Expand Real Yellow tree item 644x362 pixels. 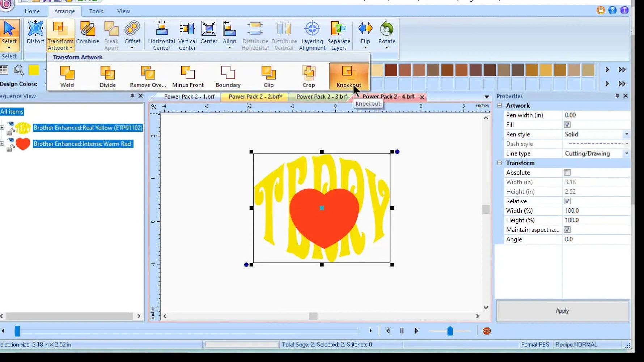tap(2, 128)
